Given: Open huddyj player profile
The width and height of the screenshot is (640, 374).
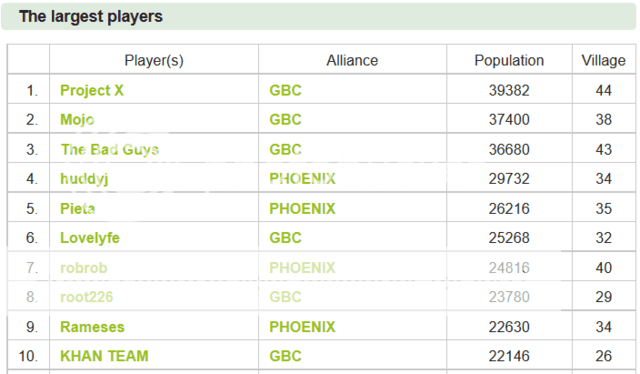Looking at the screenshot, I should pos(84,179).
